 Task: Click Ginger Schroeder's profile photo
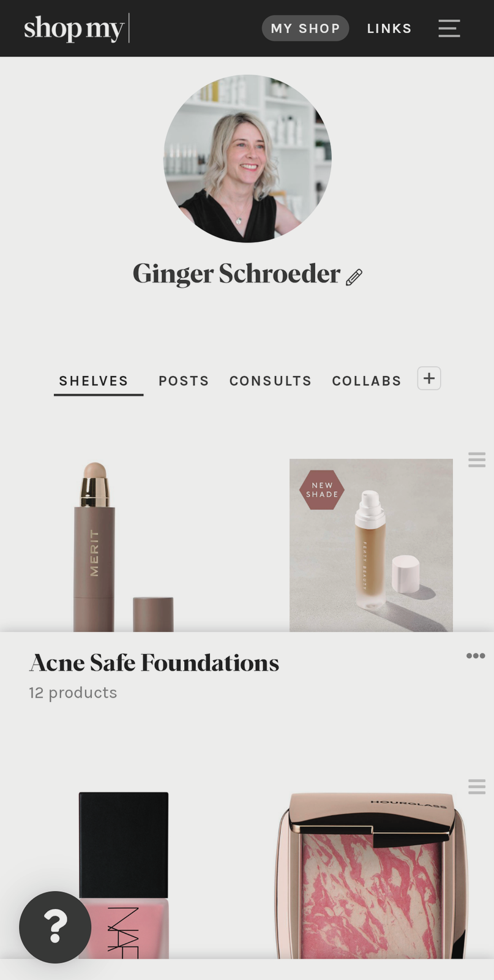247,159
